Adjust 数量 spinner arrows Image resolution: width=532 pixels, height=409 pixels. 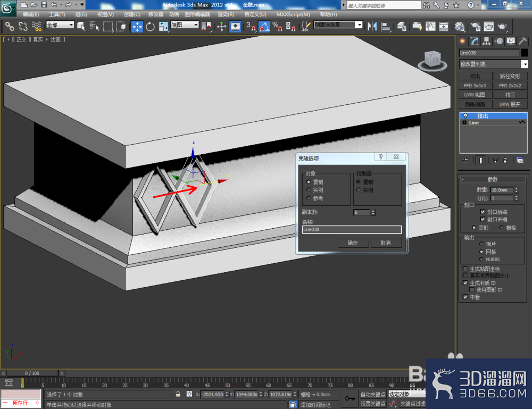click(517, 190)
